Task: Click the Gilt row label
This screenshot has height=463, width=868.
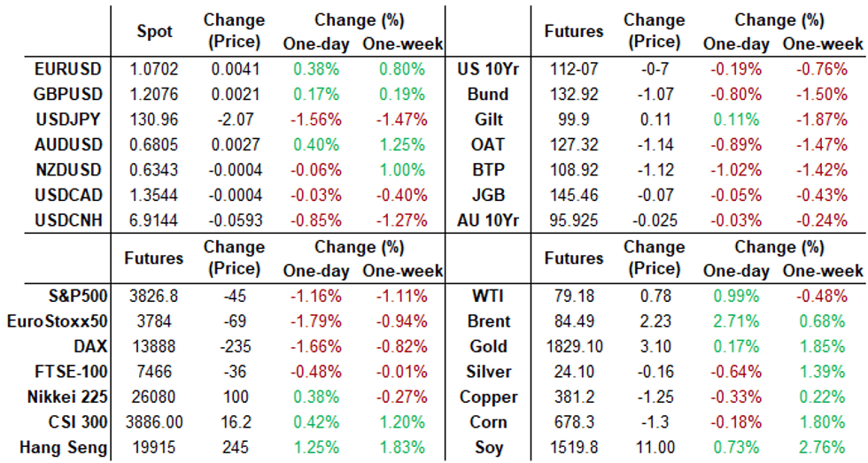Action: tap(491, 120)
